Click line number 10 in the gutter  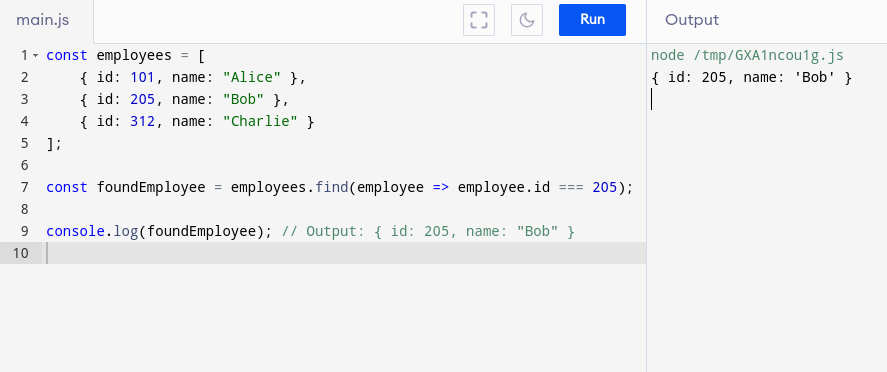(x=20, y=253)
